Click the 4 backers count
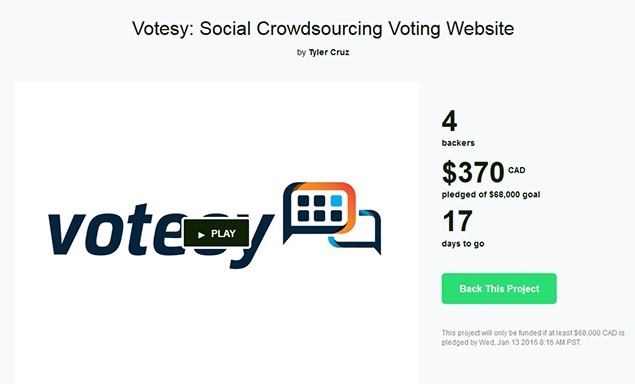 point(450,121)
